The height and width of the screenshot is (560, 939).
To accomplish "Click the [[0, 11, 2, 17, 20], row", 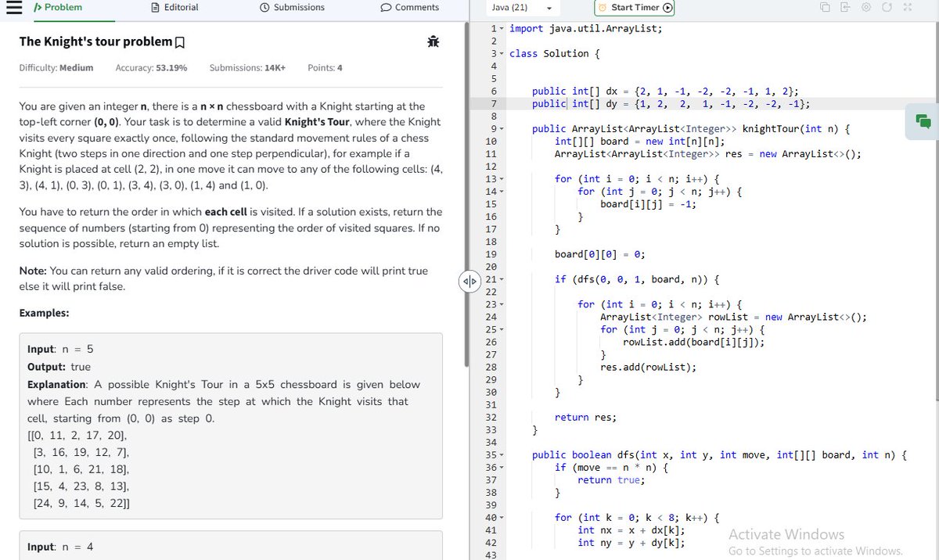I will 77,436.
